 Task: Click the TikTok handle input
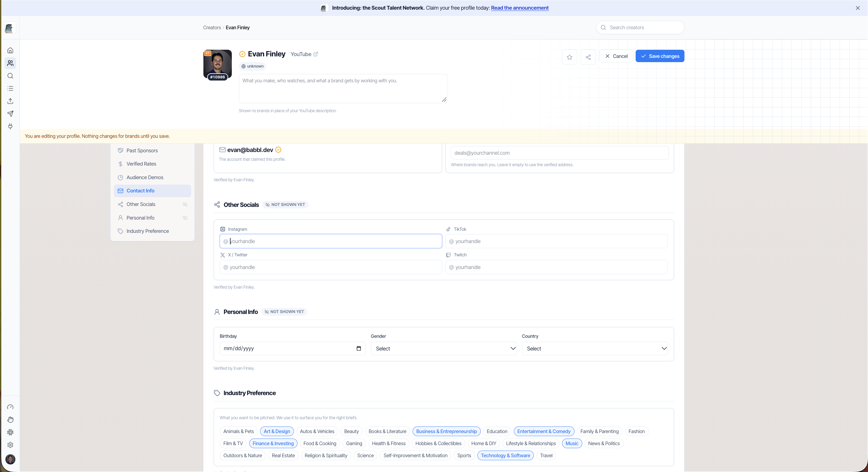[556, 241]
